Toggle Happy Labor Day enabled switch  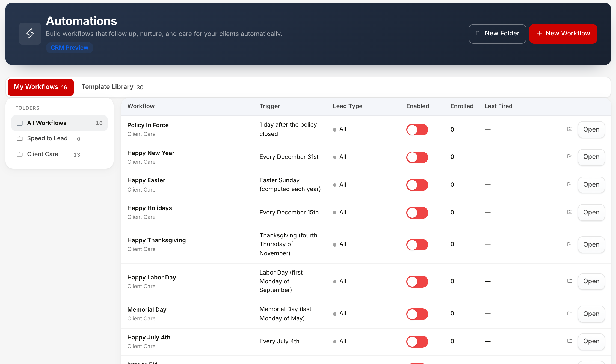point(417,282)
